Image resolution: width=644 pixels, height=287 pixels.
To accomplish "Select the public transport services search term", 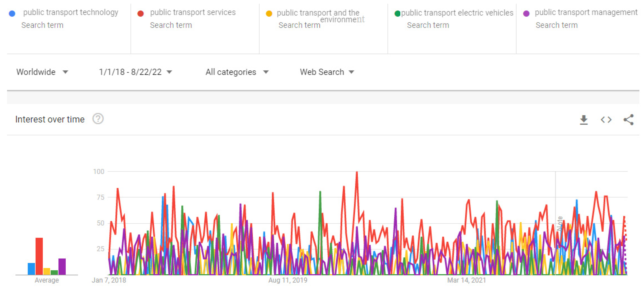I will (x=193, y=13).
